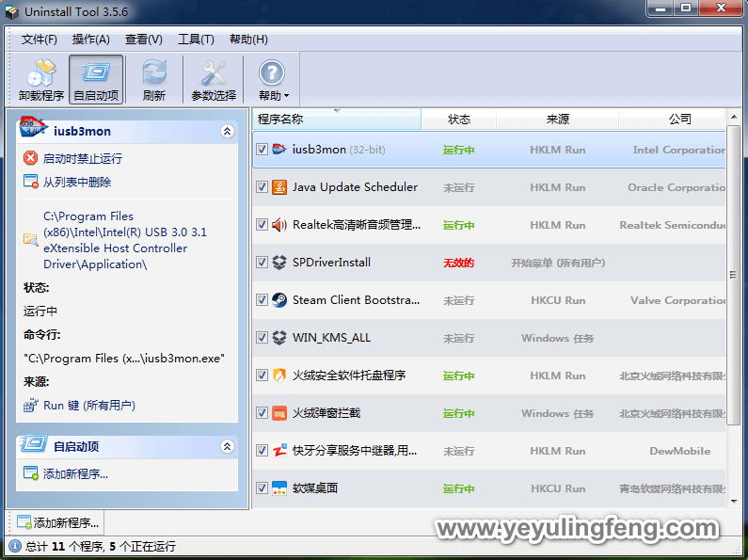Screen dimensions: 748x560
Task: Open the 帮助(H) menu
Action: pos(248,40)
